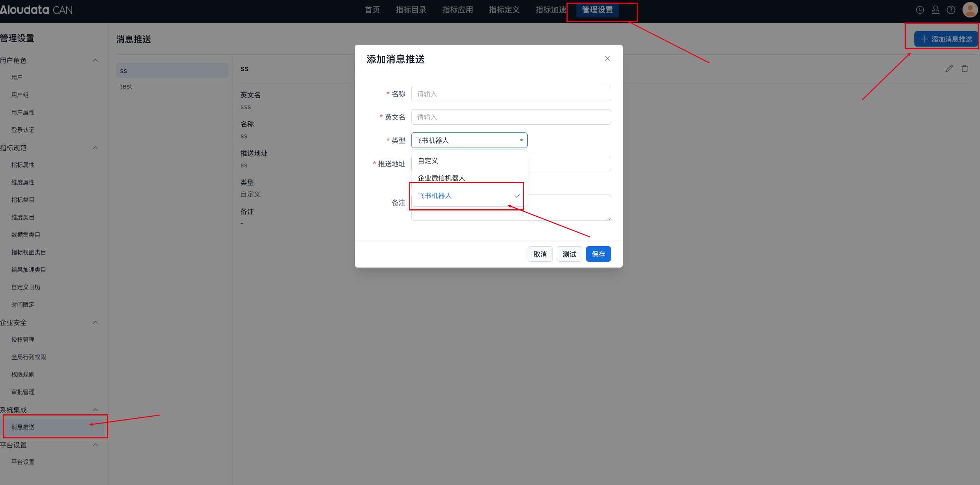Collapse the 指标规范 sidebar section
This screenshot has width=980, height=485.
coord(95,148)
